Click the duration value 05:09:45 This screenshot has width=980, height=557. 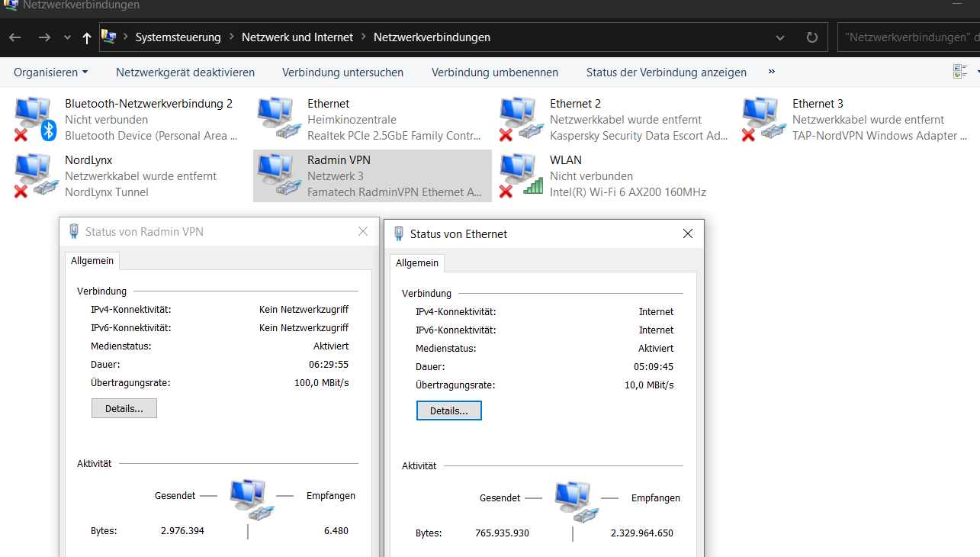coord(654,366)
